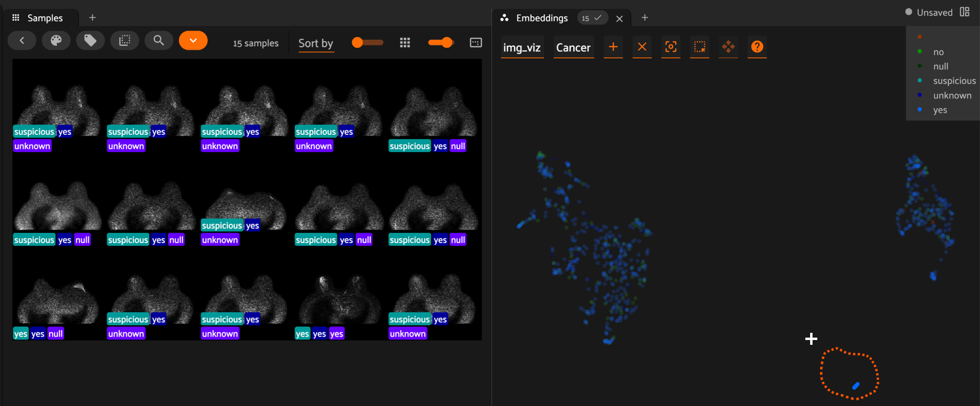Select the dashed lasso selection tool icon

pyautogui.click(x=700, y=47)
